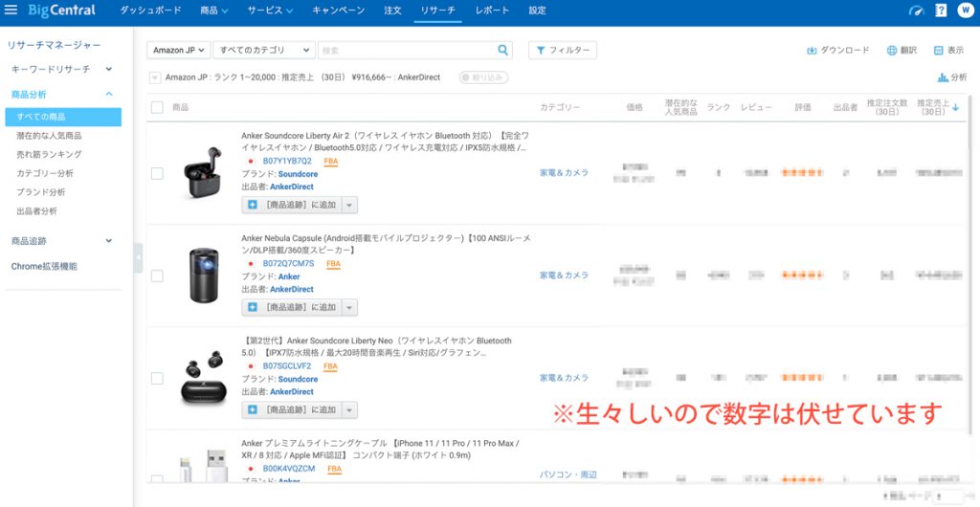980x507 pixels.
Task: Click FBA badge for B07SGCLVF2
Action: (330, 366)
